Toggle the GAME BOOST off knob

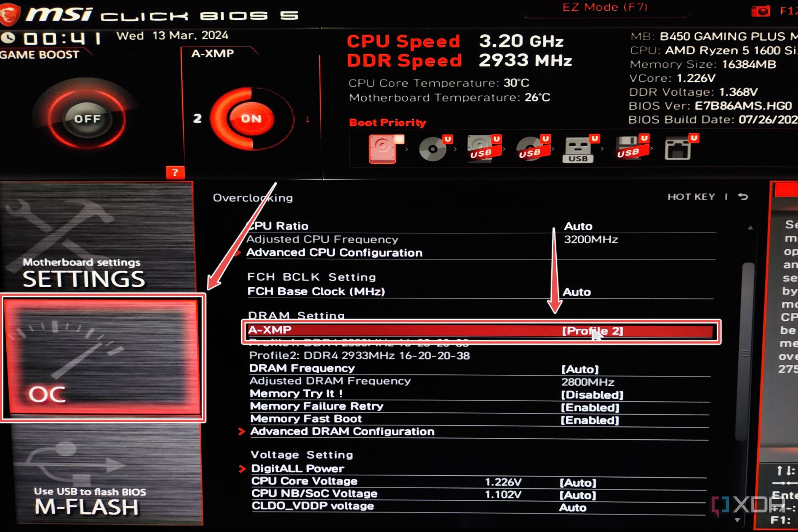click(x=87, y=119)
